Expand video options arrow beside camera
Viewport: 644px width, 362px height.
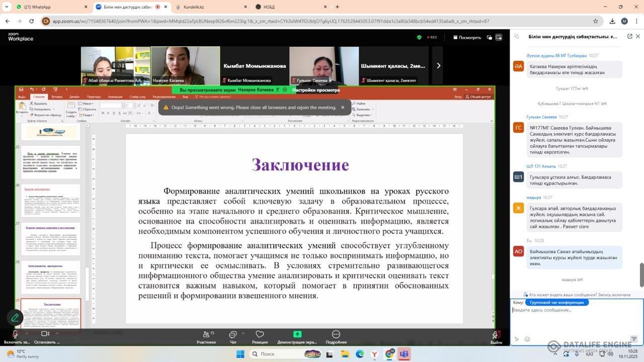pyautogui.click(x=56, y=332)
